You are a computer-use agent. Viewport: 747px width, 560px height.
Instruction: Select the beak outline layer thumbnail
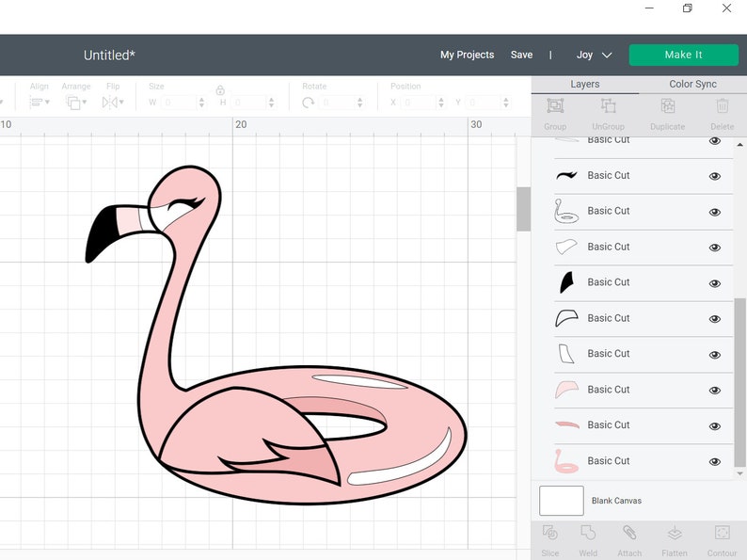(566, 318)
